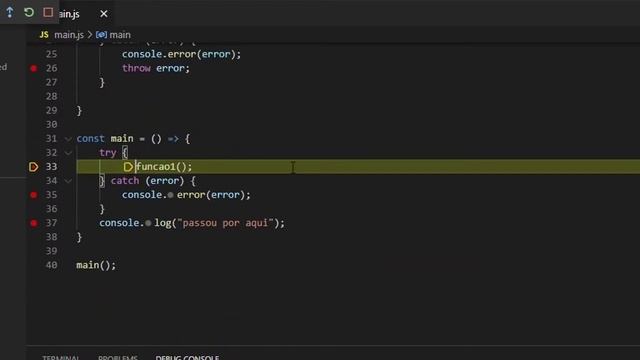Viewport: 640px width, 360px height.
Task: Click line number 28 in the gutter
Action: tap(51, 96)
